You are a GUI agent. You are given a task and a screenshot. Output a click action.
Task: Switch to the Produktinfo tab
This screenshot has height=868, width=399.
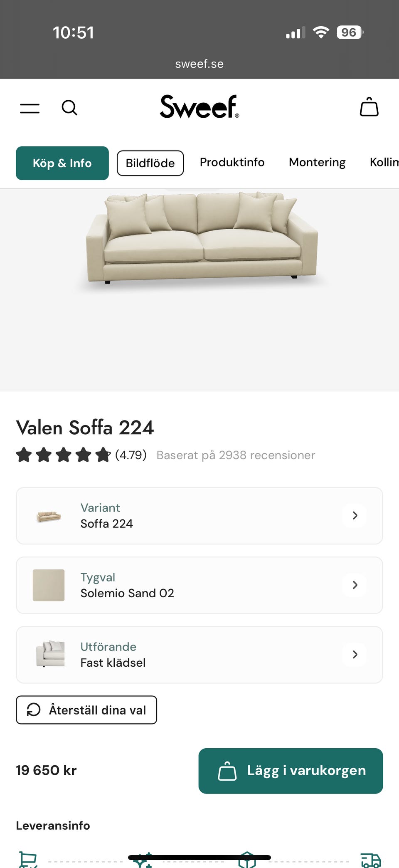232,162
